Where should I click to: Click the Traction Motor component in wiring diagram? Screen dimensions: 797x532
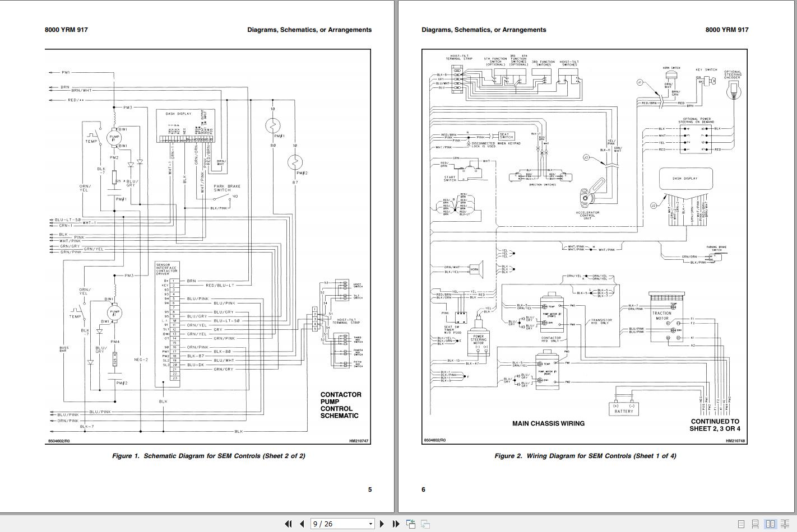coord(662,316)
